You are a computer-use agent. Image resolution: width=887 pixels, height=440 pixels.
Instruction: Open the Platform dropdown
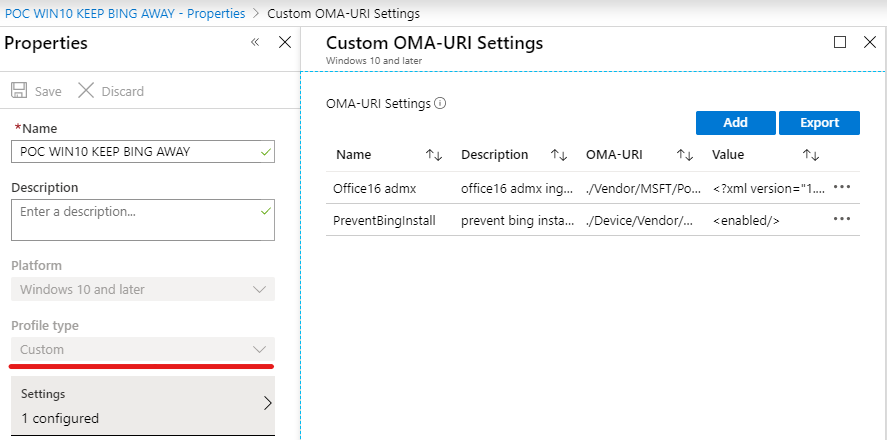pyautogui.click(x=143, y=289)
